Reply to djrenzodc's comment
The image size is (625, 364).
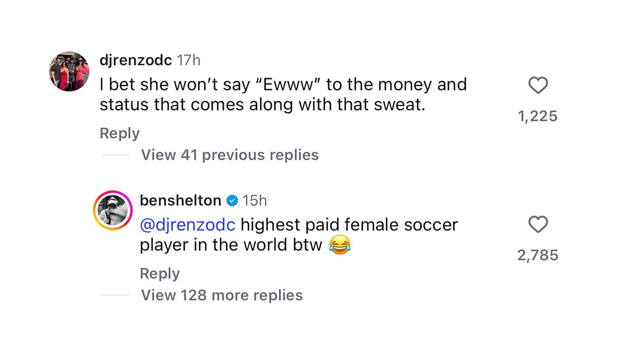coord(119,133)
